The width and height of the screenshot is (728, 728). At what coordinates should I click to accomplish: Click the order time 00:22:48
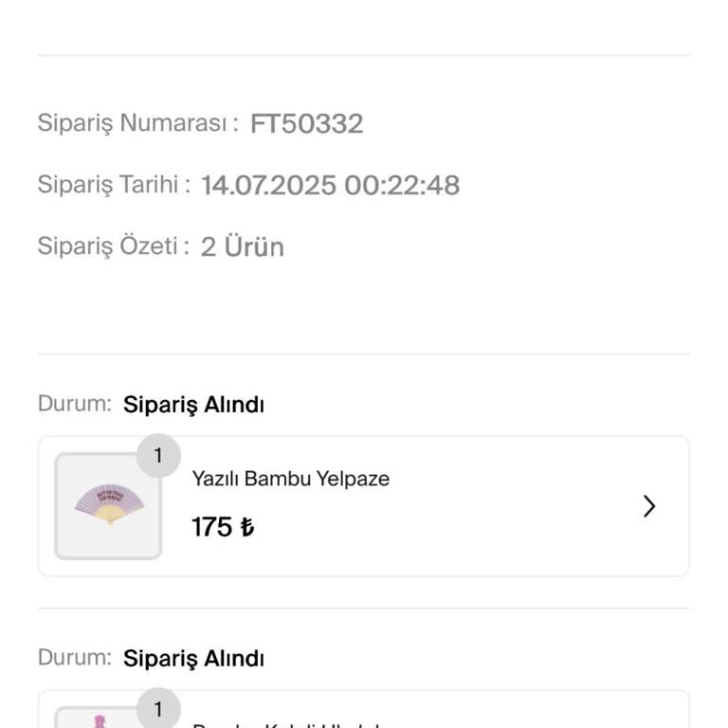click(402, 185)
